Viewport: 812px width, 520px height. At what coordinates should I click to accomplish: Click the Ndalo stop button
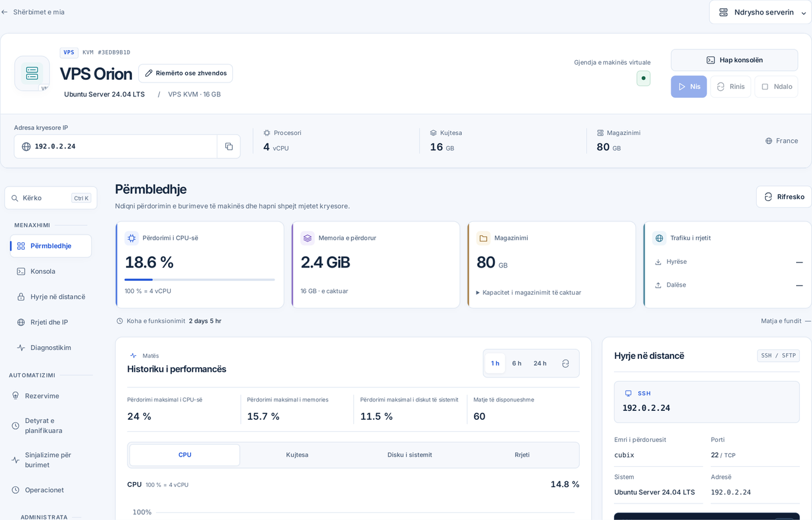point(776,87)
